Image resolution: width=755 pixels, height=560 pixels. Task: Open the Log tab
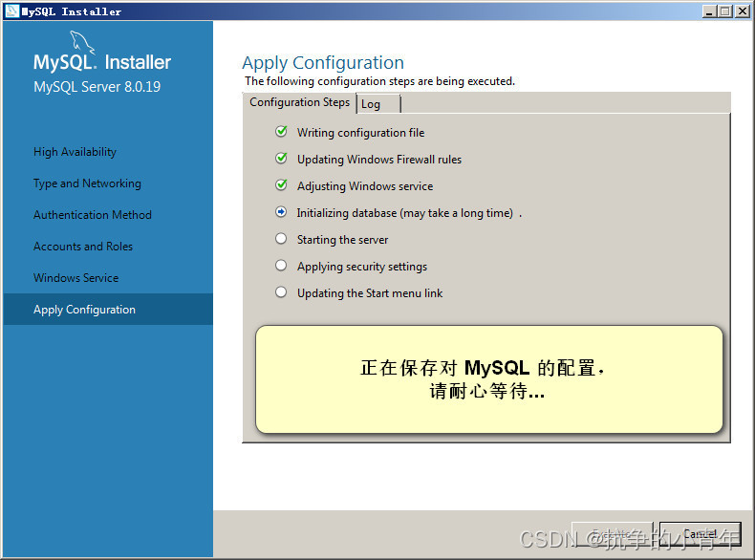click(378, 104)
